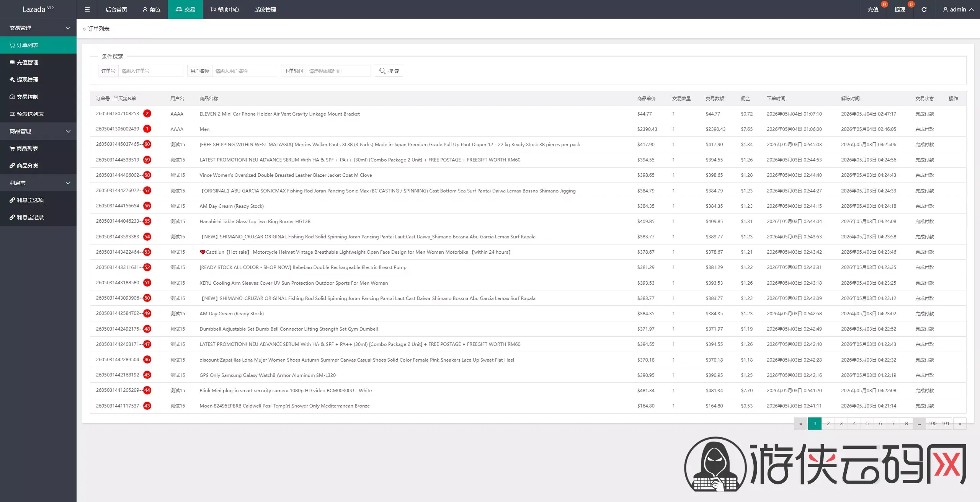This screenshot has height=502, width=980.
Task: Collapse the 交易管理 sidebar group
Action: click(x=38, y=28)
